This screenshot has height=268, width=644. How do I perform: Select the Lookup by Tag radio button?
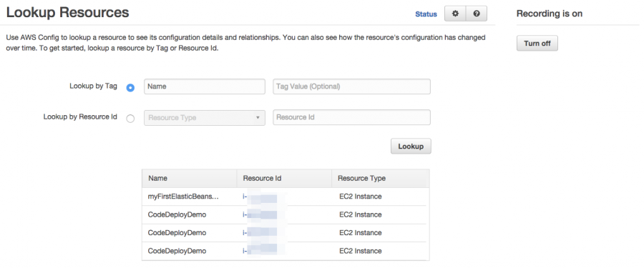pyautogui.click(x=130, y=88)
